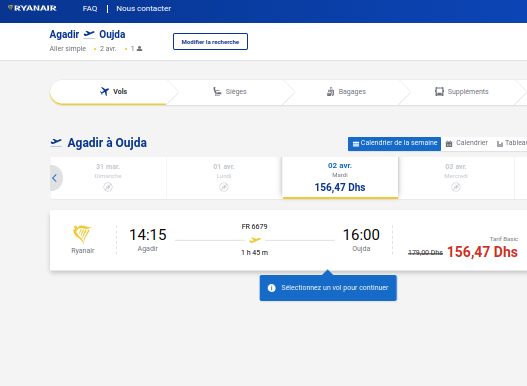Click info icon in Sélectionnez un vol tooltip
Image resolution: width=527 pixels, height=386 pixels.
coord(272,288)
